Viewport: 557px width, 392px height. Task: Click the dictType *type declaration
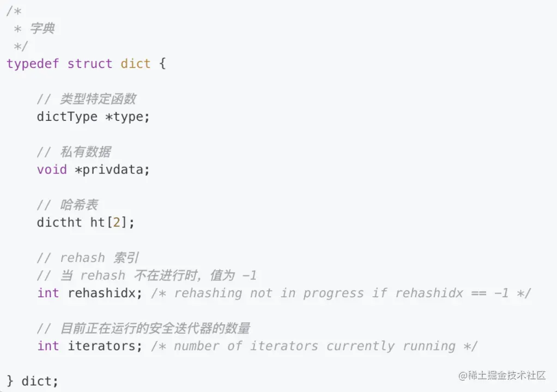click(x=93, y=117)
